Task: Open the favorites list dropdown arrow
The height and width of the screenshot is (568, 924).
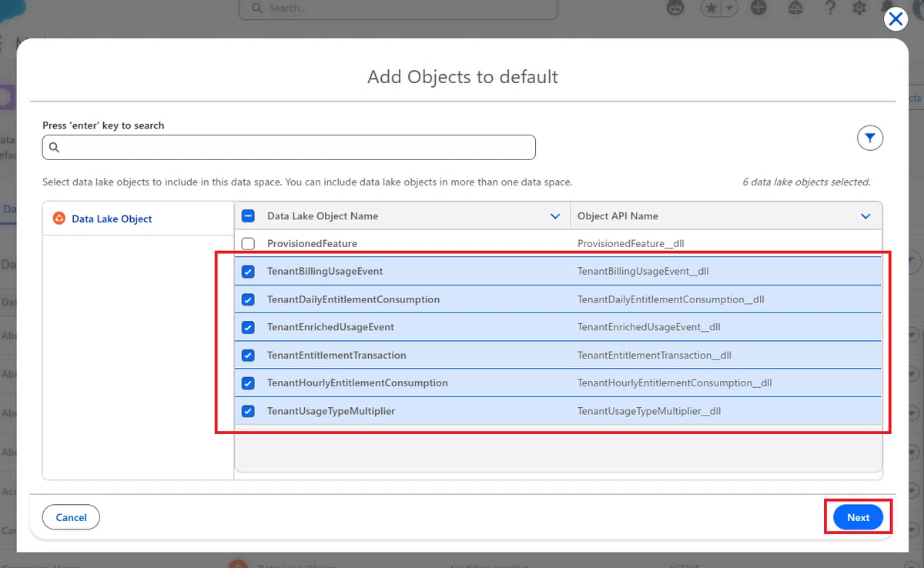Action: point(730,8)
